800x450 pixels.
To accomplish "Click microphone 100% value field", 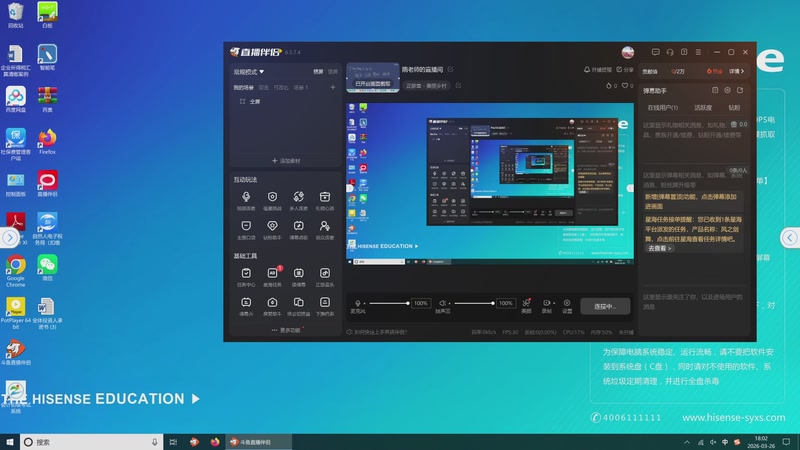I will point(421,303).
